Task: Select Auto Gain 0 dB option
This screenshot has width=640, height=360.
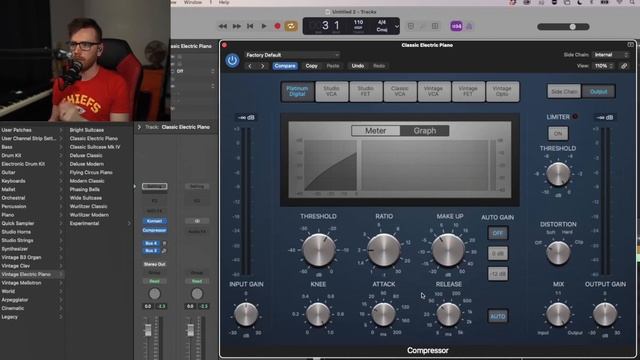Action: [498, 253]
